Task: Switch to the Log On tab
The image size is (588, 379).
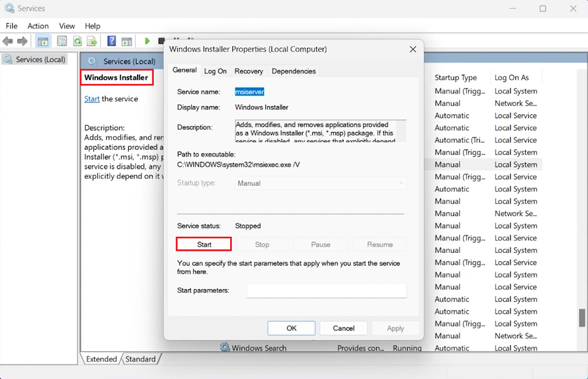Action: [x=215, y=71]
